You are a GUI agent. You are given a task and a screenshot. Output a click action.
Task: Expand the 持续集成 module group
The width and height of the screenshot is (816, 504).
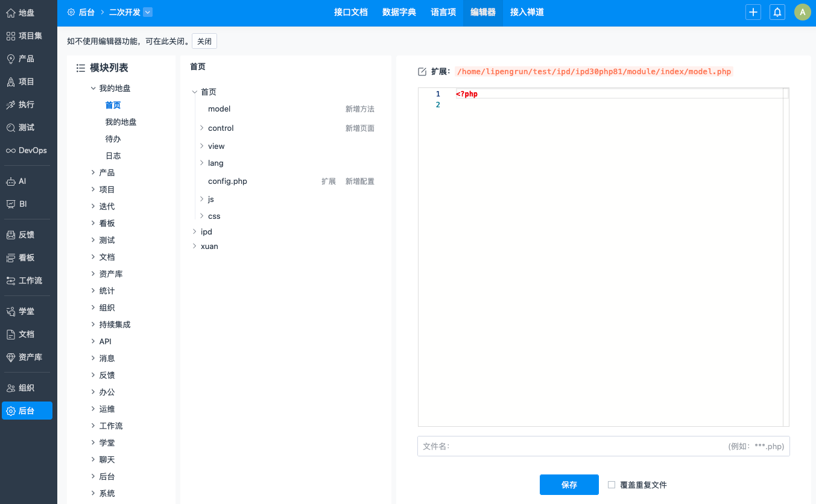pyautogui.click(x=93, y=325)
